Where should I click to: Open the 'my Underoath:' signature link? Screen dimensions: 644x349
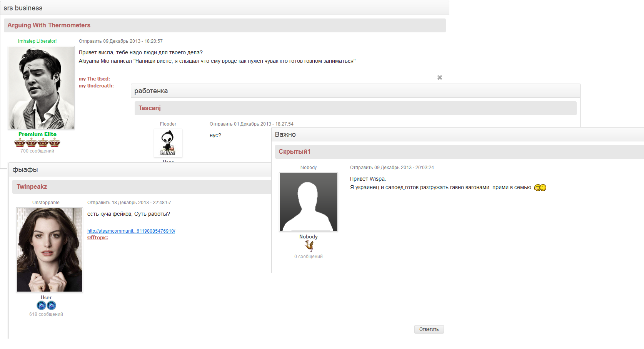[x=96, y=86]
